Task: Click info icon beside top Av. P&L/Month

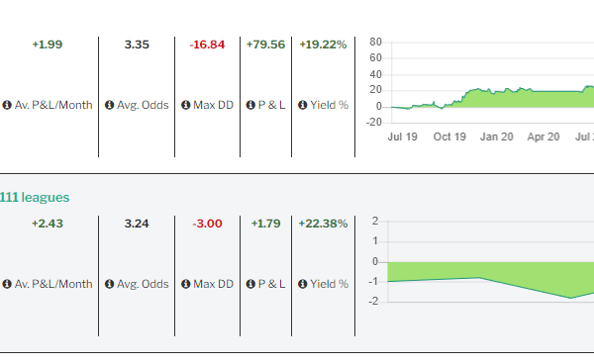Action: click(7, 105)
